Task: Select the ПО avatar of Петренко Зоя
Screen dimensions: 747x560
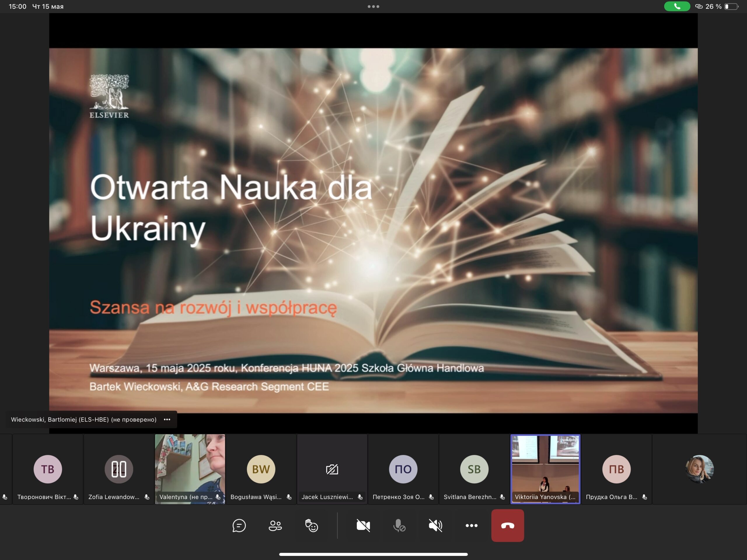Action: point(403,469)
